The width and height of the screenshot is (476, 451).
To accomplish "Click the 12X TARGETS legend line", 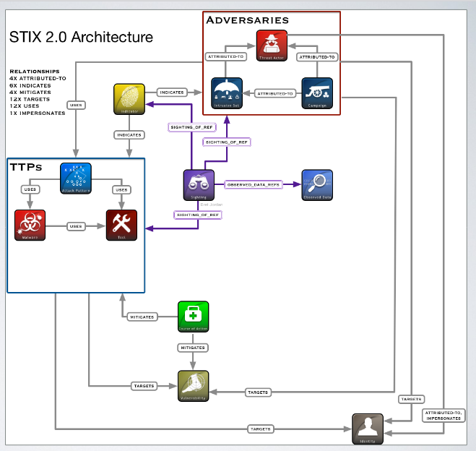I will [x=30, y=99].
